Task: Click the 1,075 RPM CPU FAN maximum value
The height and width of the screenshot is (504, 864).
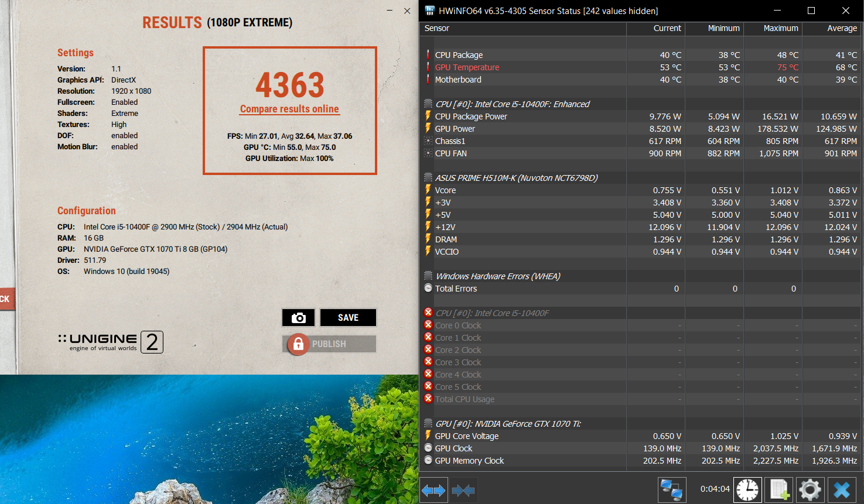Action: point(778,153)
